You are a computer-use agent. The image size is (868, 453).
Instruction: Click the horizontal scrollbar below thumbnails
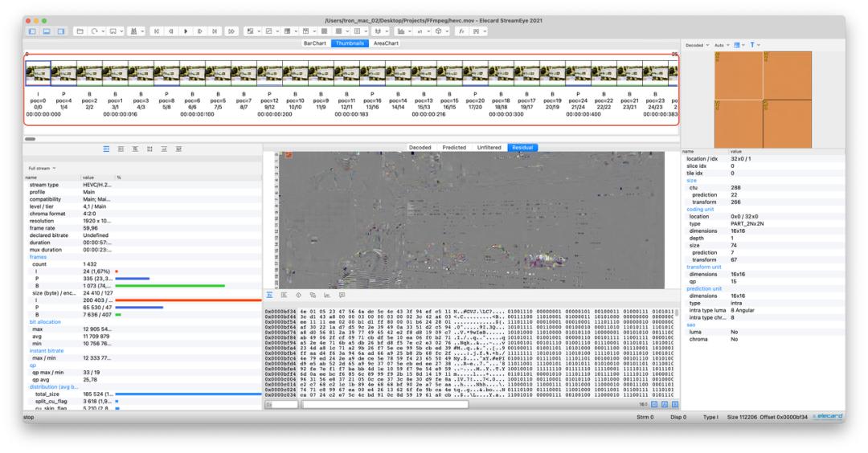[x=31, y=138]
